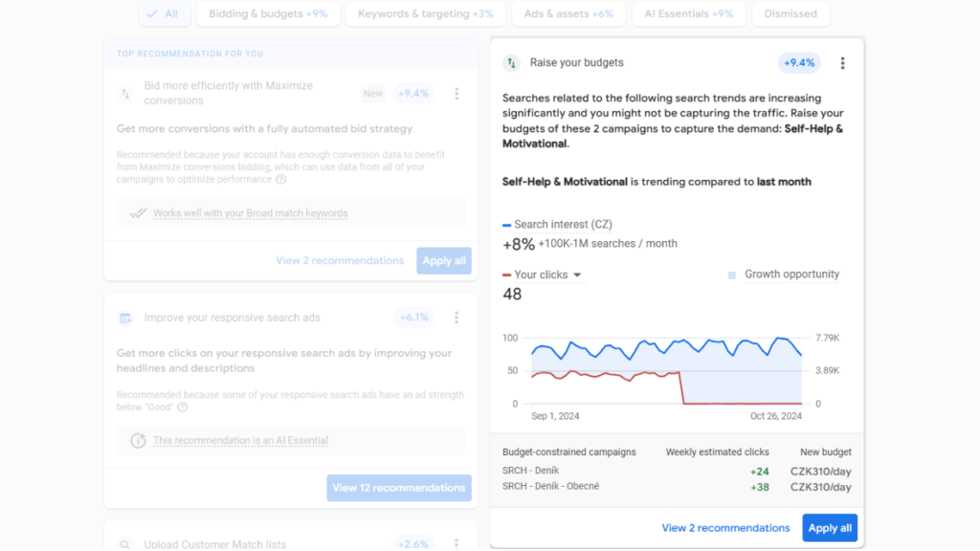The image size is (980, 551).
Task: Open View 12 recommendations
Action: 398,488
